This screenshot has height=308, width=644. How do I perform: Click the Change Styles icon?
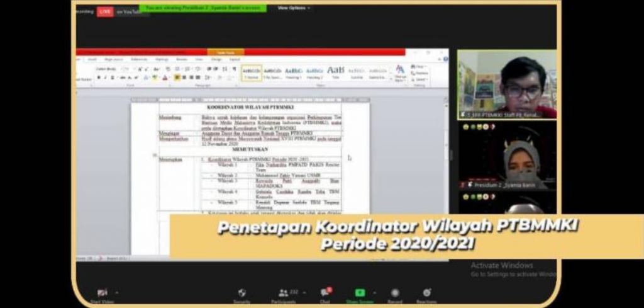[400, 74]
